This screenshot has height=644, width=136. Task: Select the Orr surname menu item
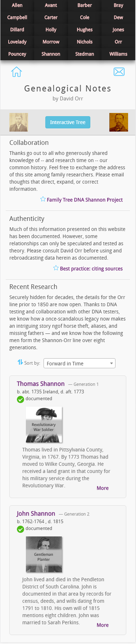(x=118, y=42)
